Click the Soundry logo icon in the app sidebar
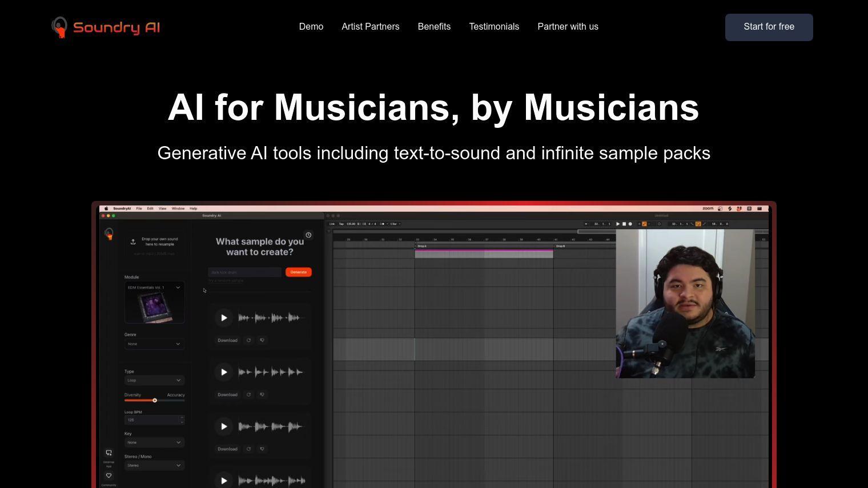 click(x=108, y=233)
